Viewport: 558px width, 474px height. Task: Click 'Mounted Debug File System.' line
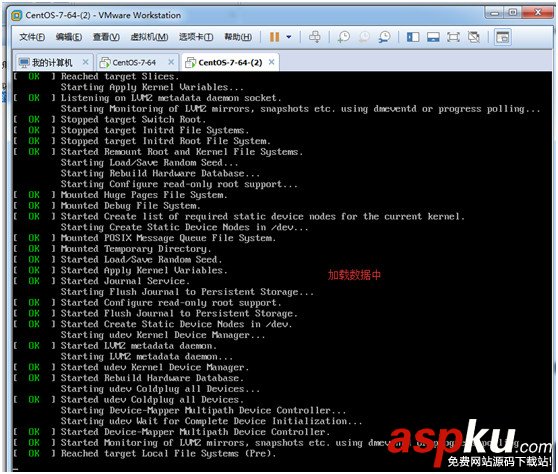(131, 206)
